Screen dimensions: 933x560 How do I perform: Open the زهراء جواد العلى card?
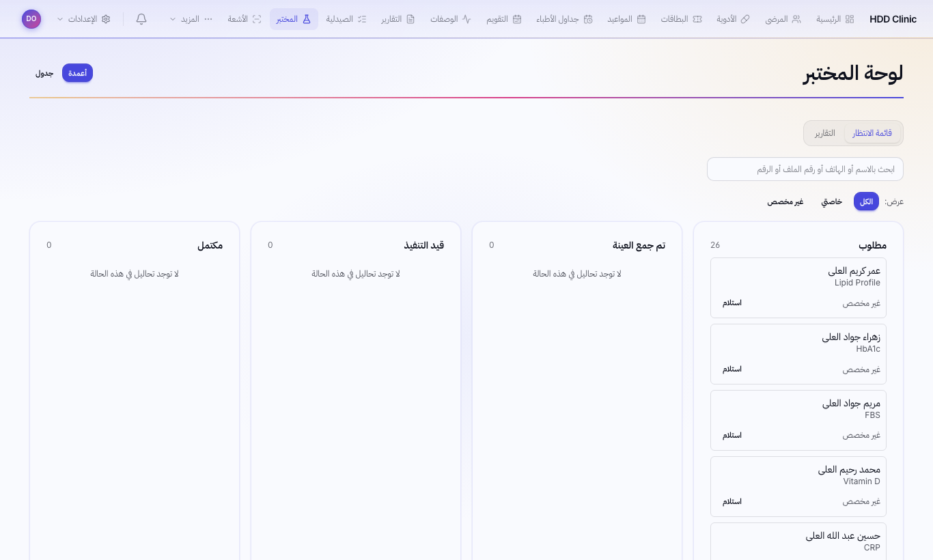click(x=798, y=354)
